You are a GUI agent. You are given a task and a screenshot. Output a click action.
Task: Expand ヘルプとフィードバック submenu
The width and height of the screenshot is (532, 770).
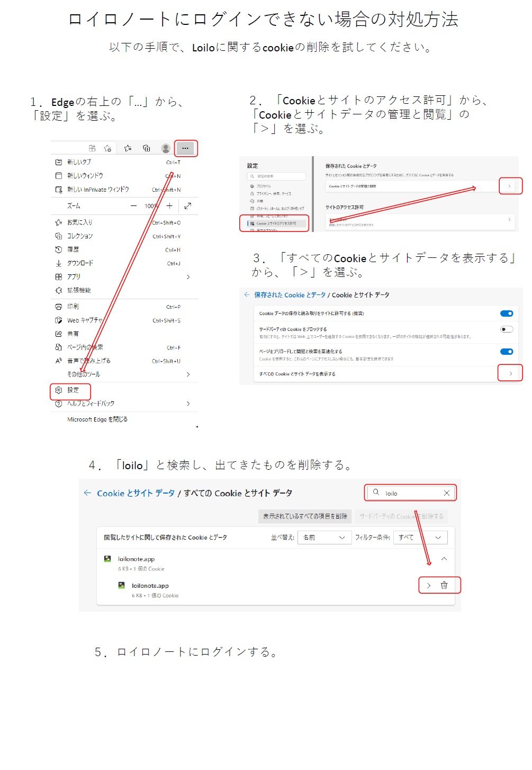pyautogui.click(x=124, y=404)
